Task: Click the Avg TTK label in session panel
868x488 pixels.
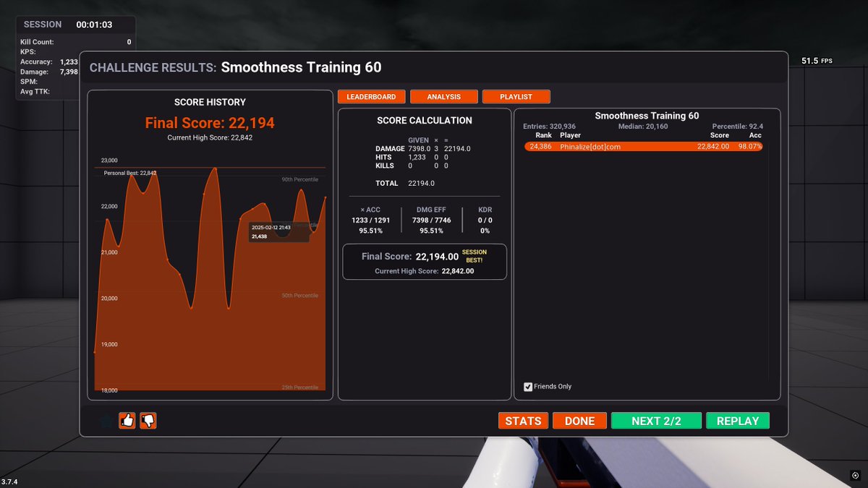Action: (35, 92)
